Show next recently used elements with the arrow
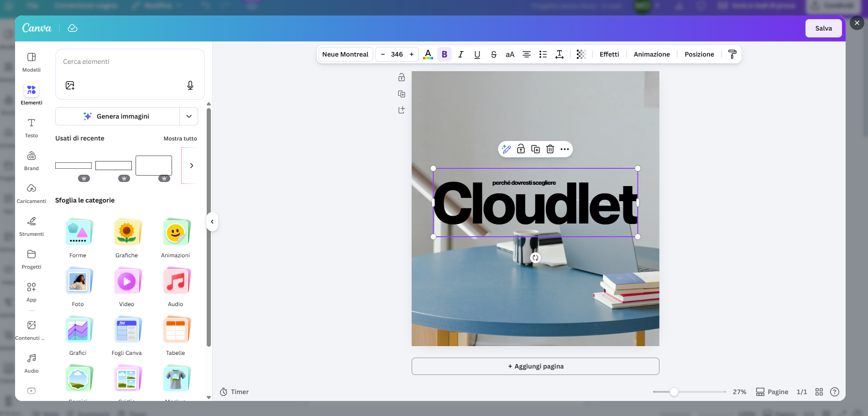The width and height of the screenshot is (868, 416). coord(192,166)
